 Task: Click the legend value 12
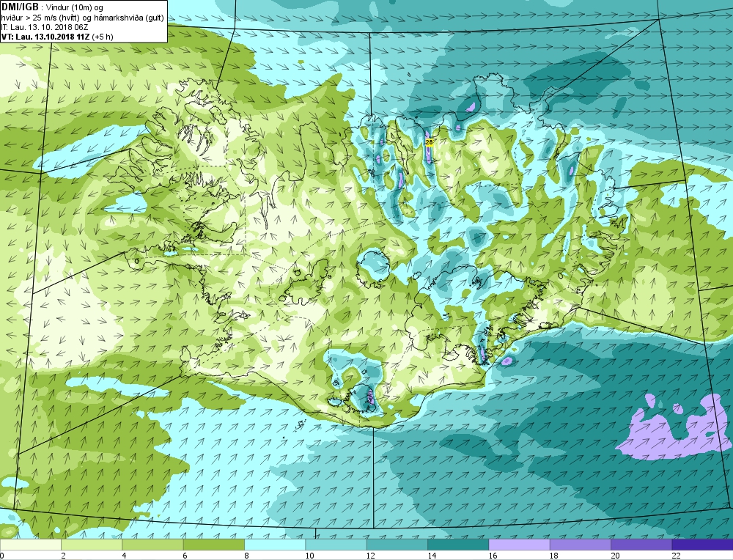[370, 556]
